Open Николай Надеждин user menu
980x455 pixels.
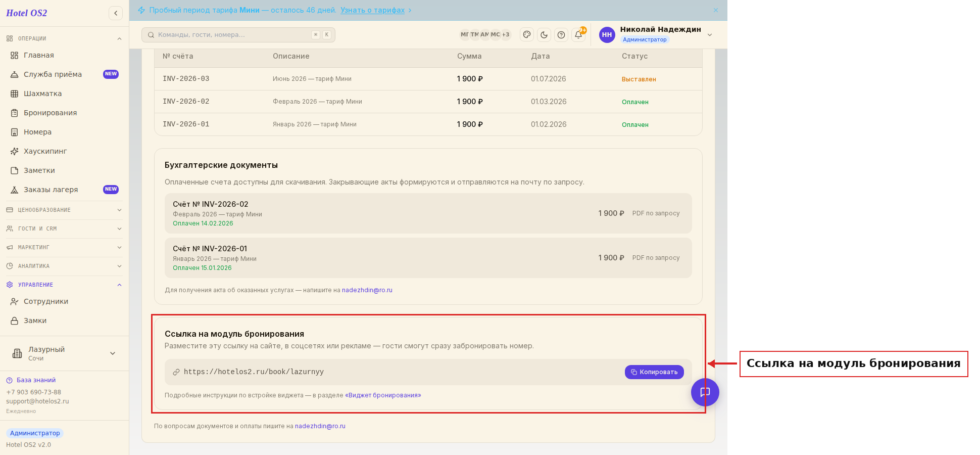point(656,34)
